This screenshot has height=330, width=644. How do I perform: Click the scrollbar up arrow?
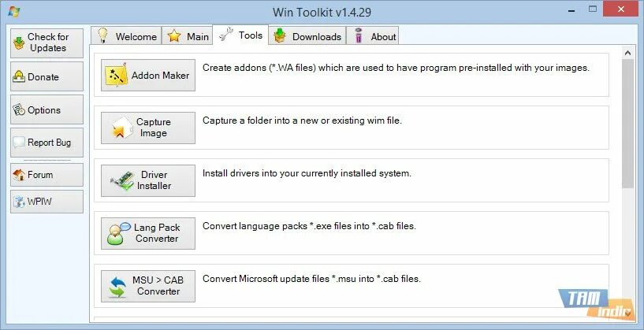coord(627,53)
